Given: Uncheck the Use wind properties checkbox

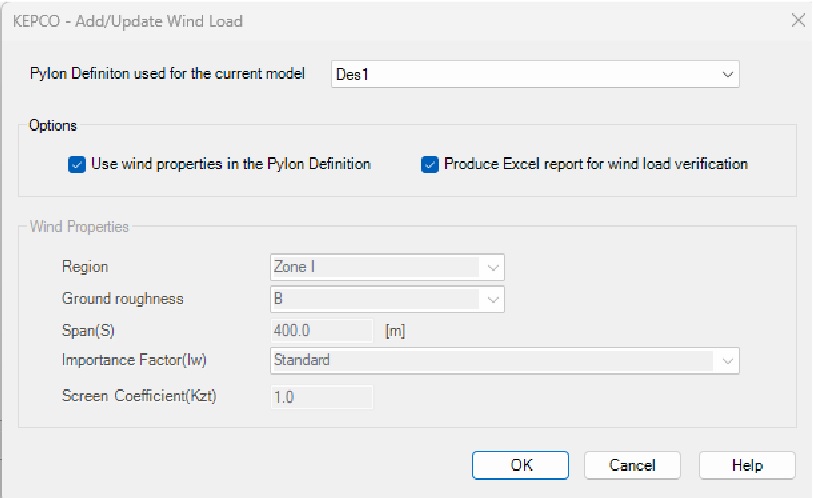Looking at the screenshot, I should (77, 164).
